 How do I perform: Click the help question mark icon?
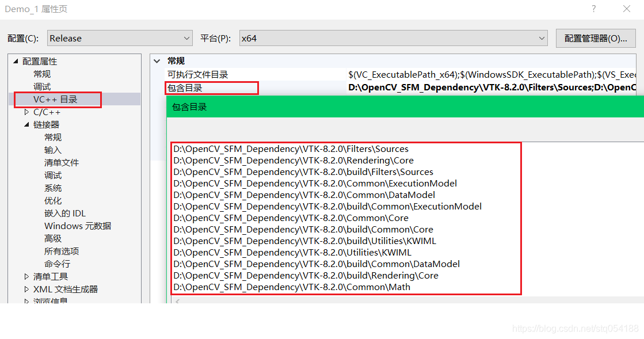point(593,9)
